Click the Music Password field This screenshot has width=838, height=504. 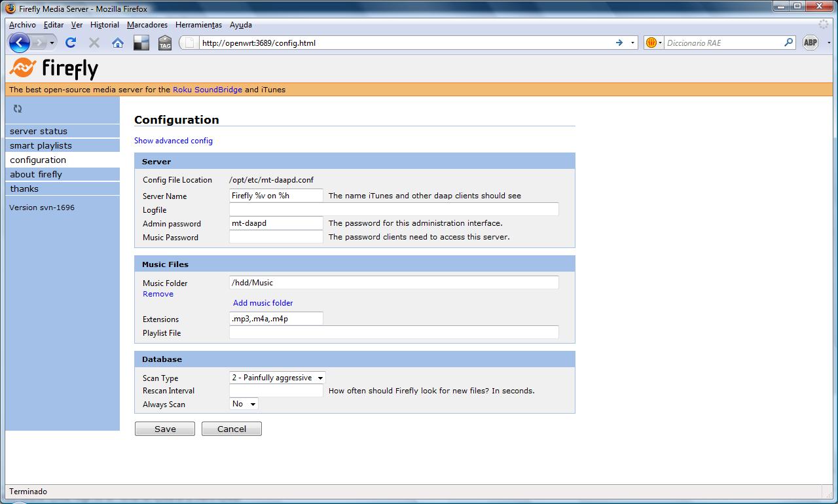coord(276,237)
